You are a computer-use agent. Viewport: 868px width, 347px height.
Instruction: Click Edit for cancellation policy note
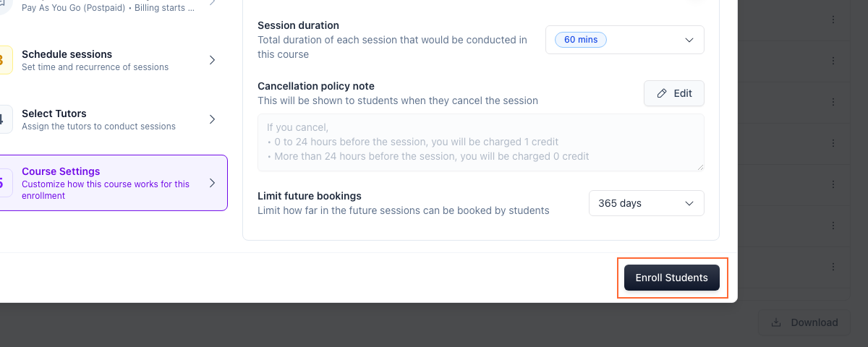coord(674,93)
